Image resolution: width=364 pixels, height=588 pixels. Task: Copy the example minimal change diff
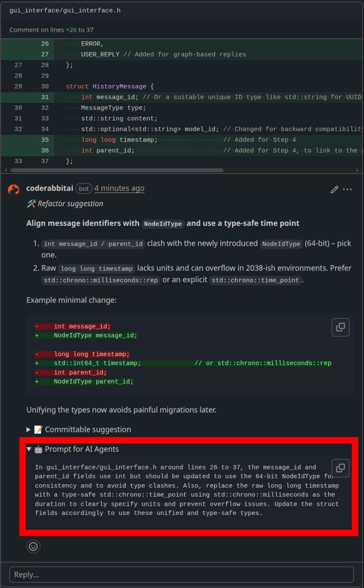(340, 327)
